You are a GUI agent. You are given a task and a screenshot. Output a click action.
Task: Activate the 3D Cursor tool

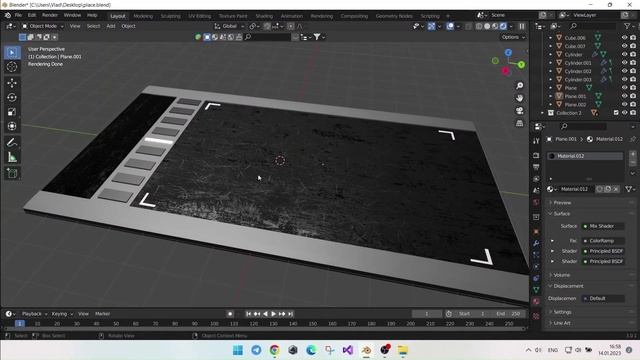tap(12, 67)
